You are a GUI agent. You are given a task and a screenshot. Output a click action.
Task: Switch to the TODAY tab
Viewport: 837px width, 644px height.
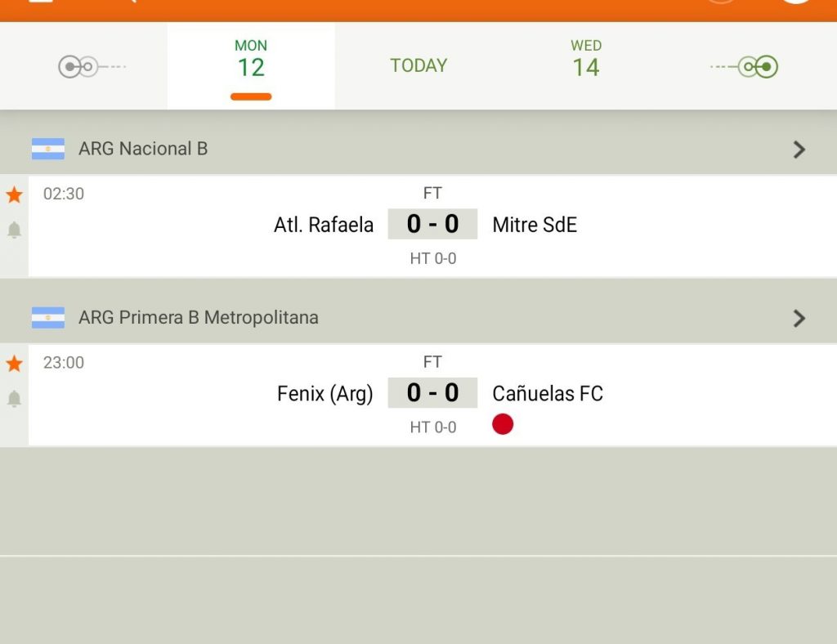click(418, 65)
